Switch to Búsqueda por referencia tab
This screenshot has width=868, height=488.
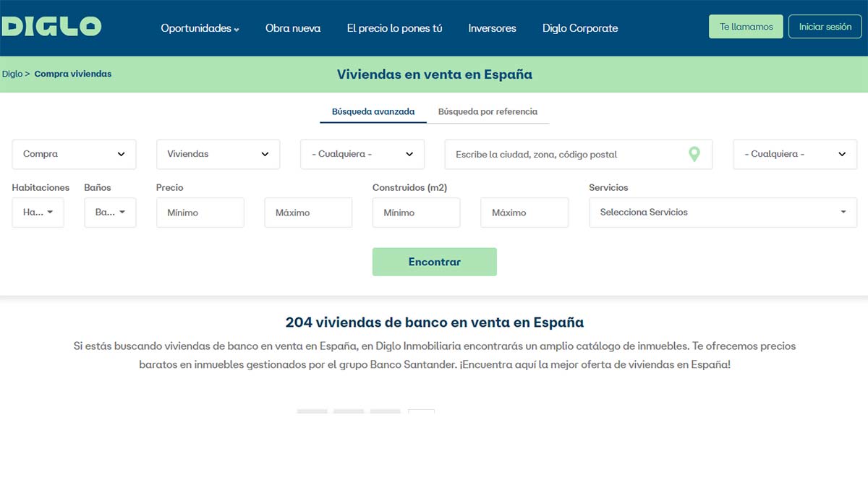[x=488, y=111]
